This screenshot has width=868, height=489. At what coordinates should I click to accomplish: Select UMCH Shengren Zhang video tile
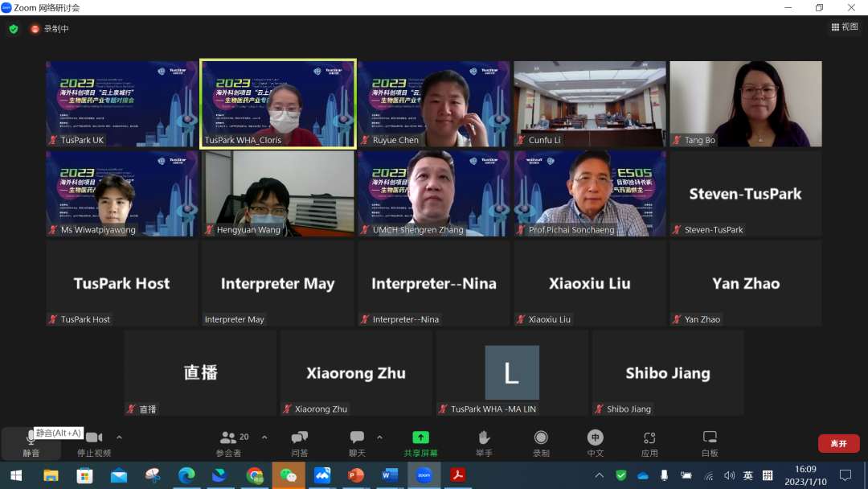pyautogui.click(x=434, y=193)
